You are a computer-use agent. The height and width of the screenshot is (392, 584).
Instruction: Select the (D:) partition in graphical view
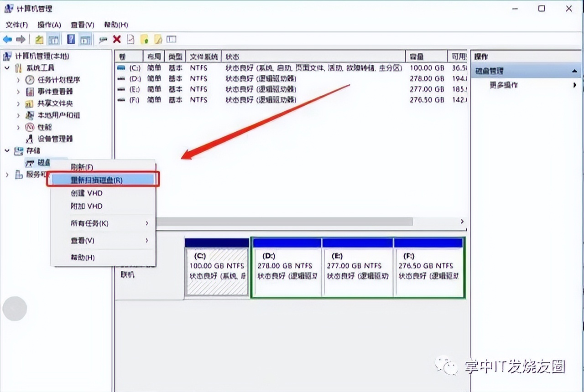tap(286, 269)
